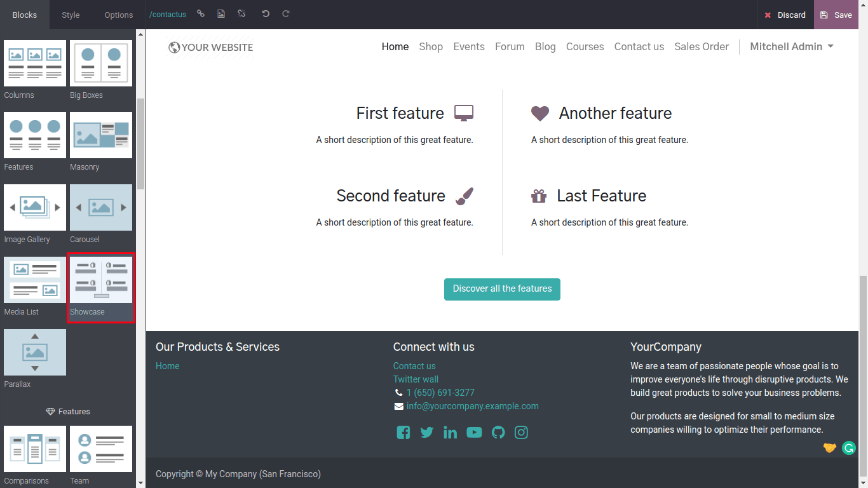Pick the Features block with three circles
The height and width of the screenshot is (488, 868).
pyautogui.click(x=35, y=135)
